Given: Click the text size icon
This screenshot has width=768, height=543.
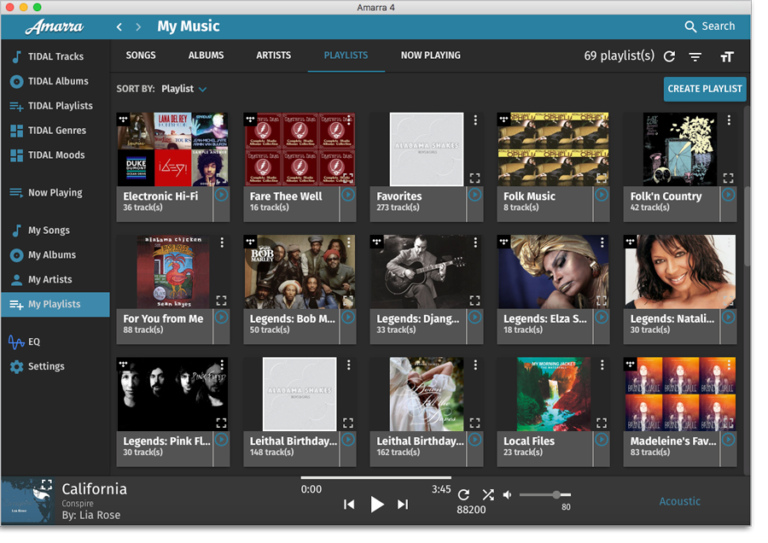Looking at the screenshot, I should pyautogui.click(x=727, y=57).
